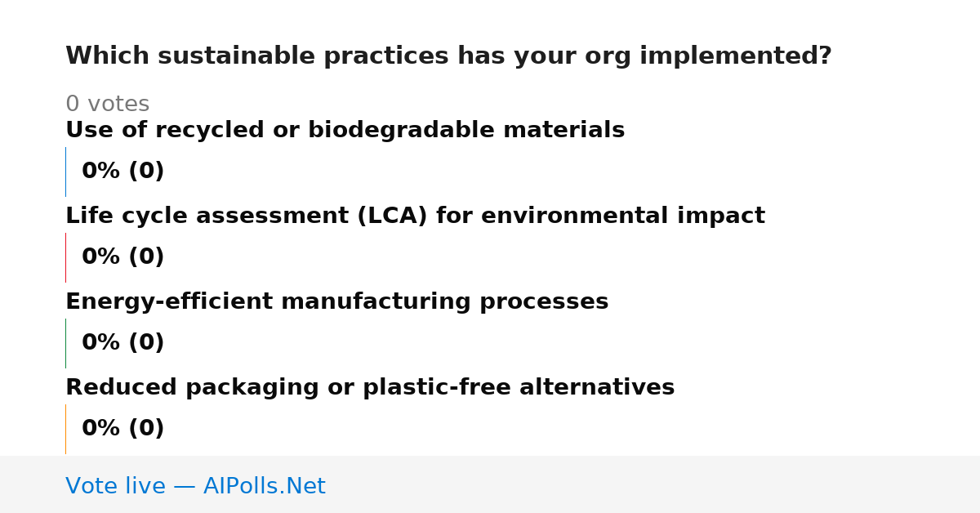
Task: Click the orange bar for reduced packaging
Action: 65,429
